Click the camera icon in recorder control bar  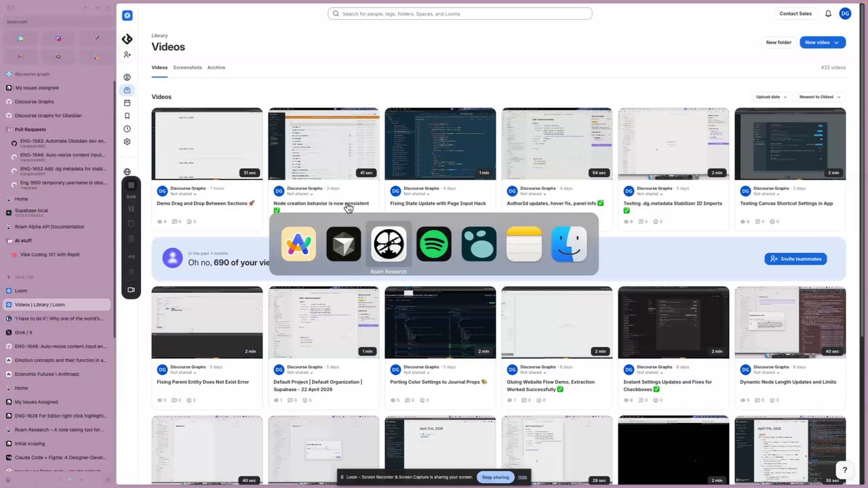click(x=132, y=289)
